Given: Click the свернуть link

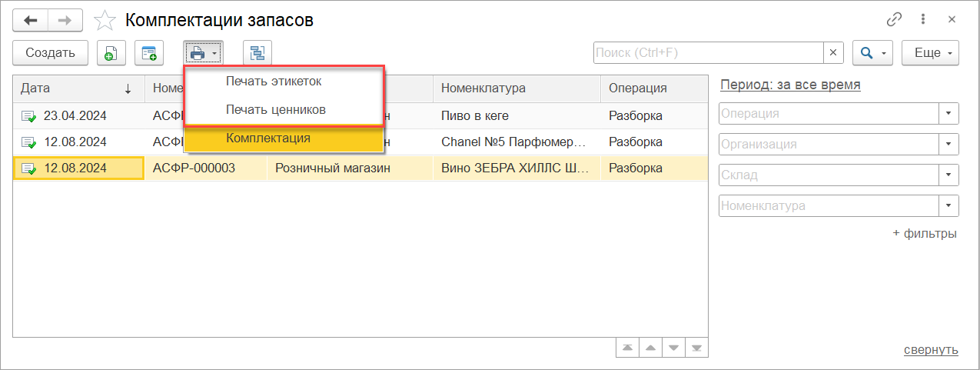Looking at the screenshot, I should [931, 350].
